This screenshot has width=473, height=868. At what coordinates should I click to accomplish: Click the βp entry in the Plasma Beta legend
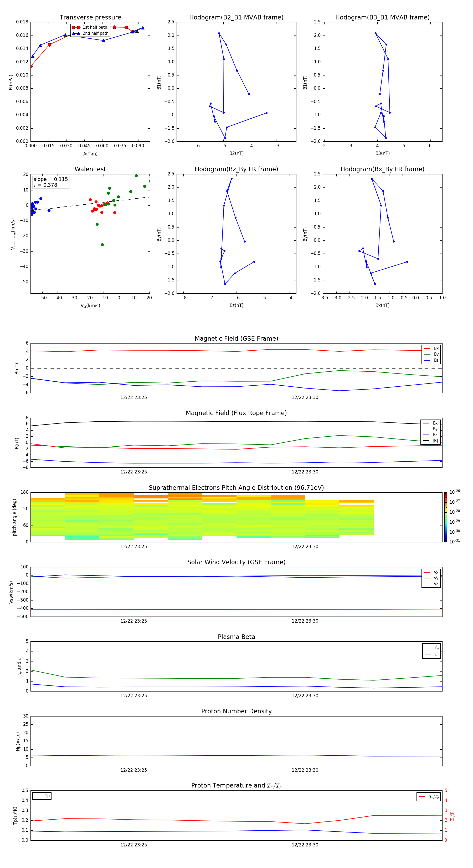[431, 647]
